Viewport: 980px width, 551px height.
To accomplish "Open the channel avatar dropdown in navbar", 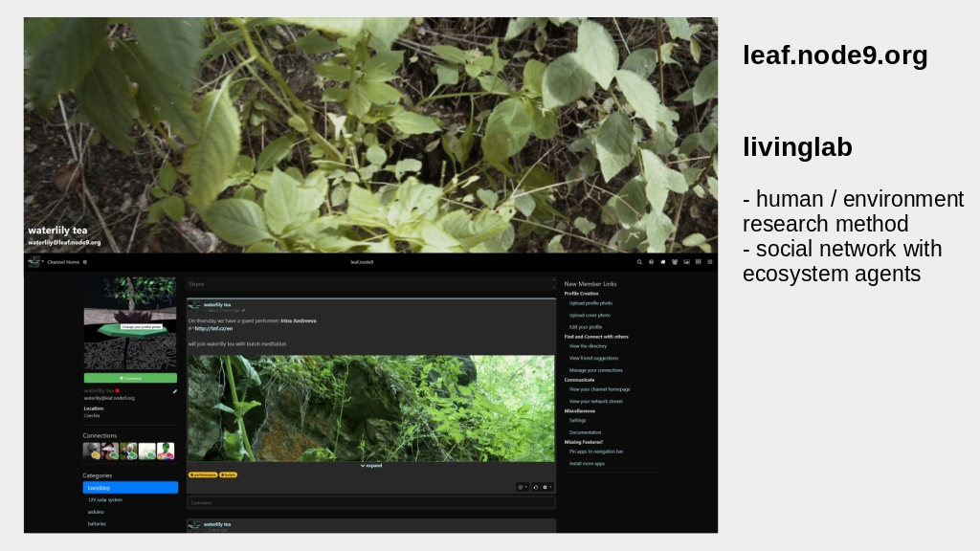I will point(35,262).
